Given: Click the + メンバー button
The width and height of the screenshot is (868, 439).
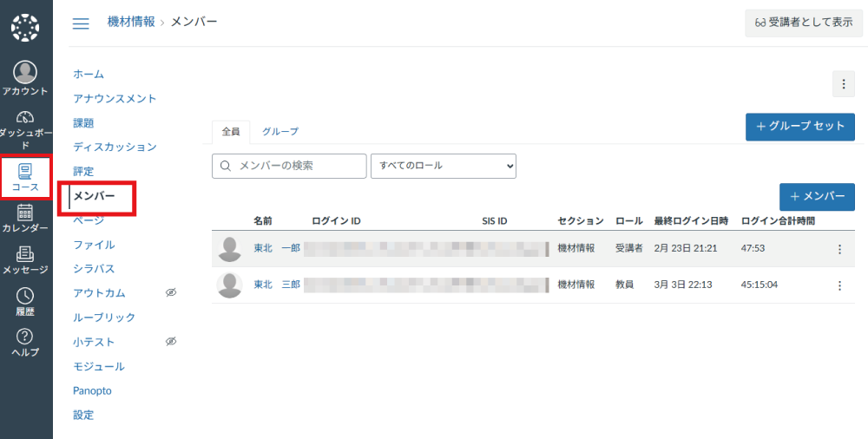Looking at the screenshot, I should [817, 197].
